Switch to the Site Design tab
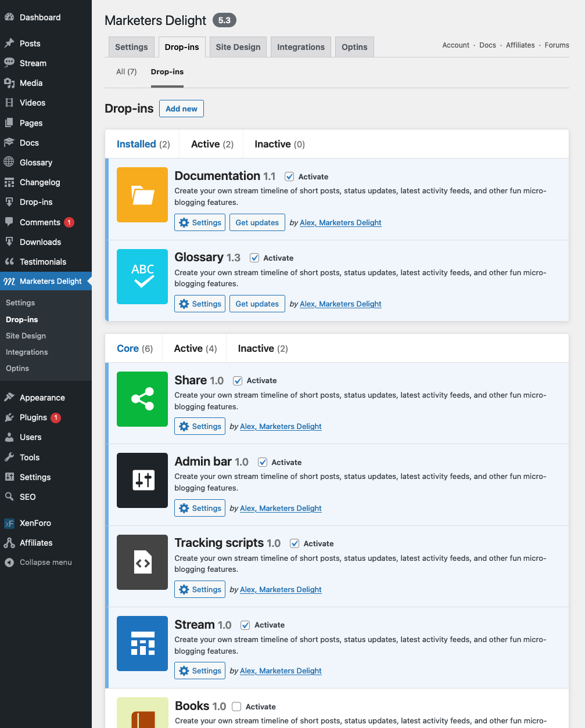Image resolution: width=585 pixels, height=728 pixels. [x=238, y=47]
